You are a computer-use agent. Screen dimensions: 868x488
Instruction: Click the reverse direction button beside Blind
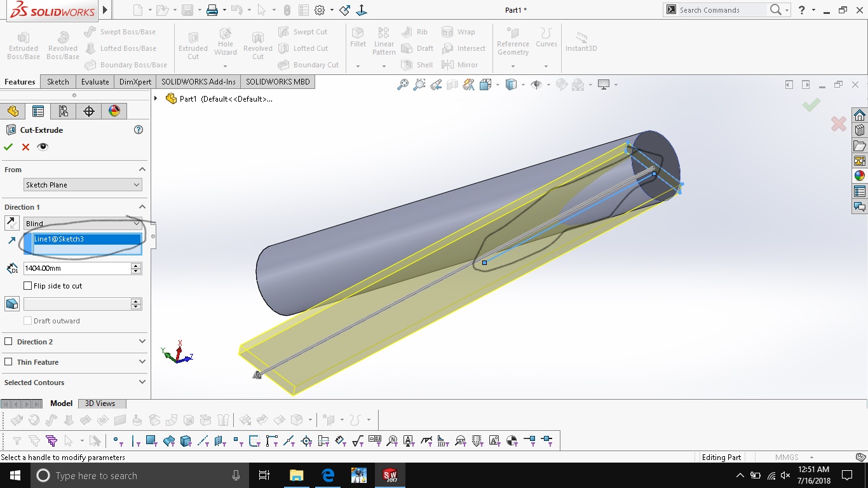[11, 223]
